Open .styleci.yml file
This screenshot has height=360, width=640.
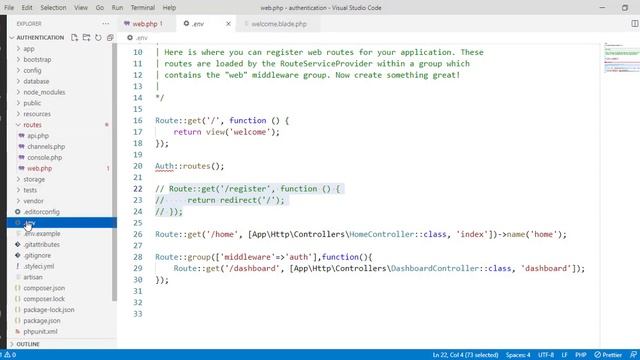[x=39, y=266]
